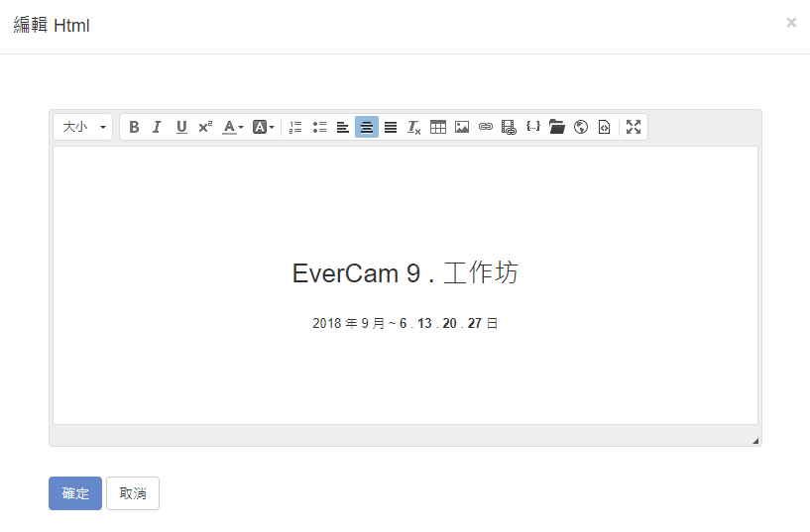810x532 pixels.
Task: Open the background color picker
Action: pos(263,127)
